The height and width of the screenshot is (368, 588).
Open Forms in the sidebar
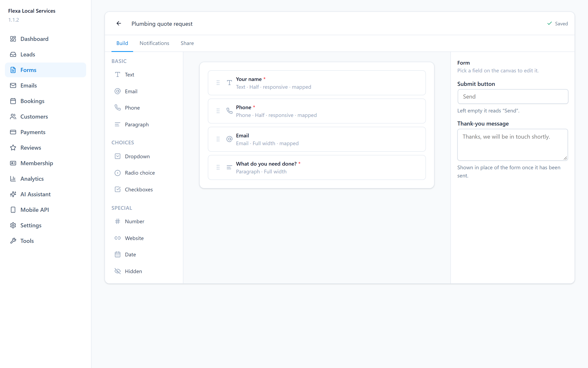(46, 70)
